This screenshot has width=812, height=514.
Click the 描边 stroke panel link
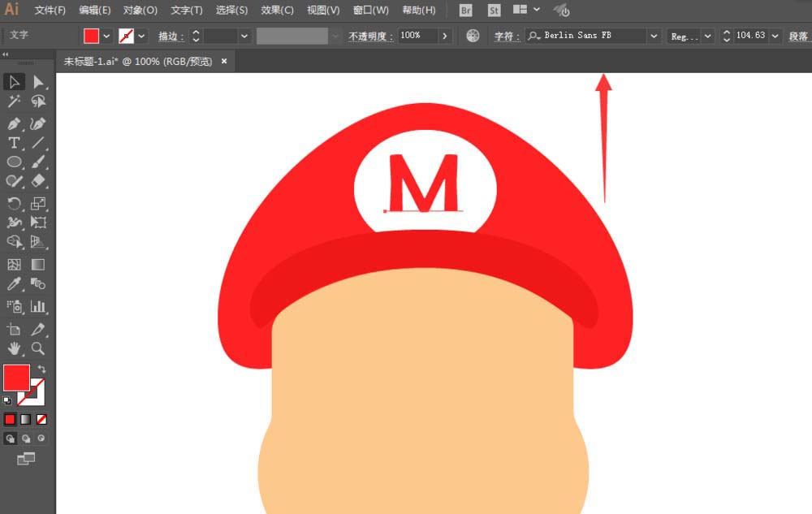click(171, 36)
